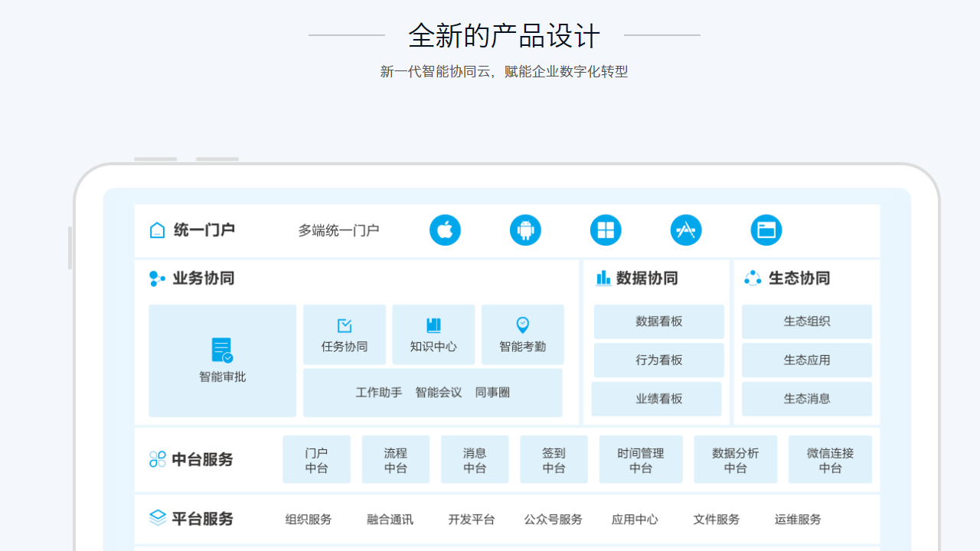Click the 任务协同 checkbox icon
The width and height of the screenshot is (980, 551).
coord(345,325)
